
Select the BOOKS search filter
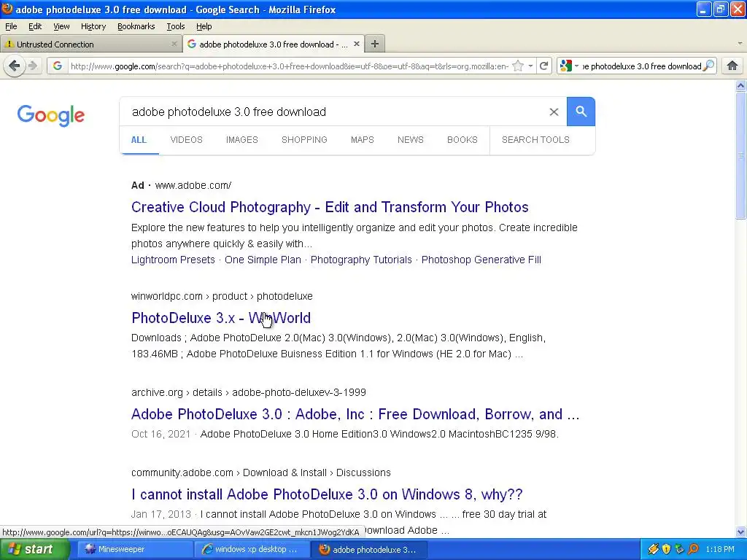[x=462, y=139]
